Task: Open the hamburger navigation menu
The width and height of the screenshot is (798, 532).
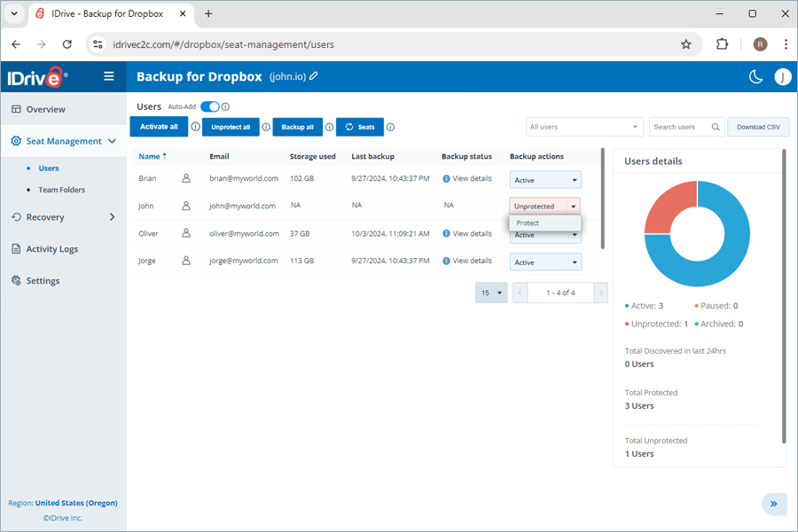Action: [108, 76]
